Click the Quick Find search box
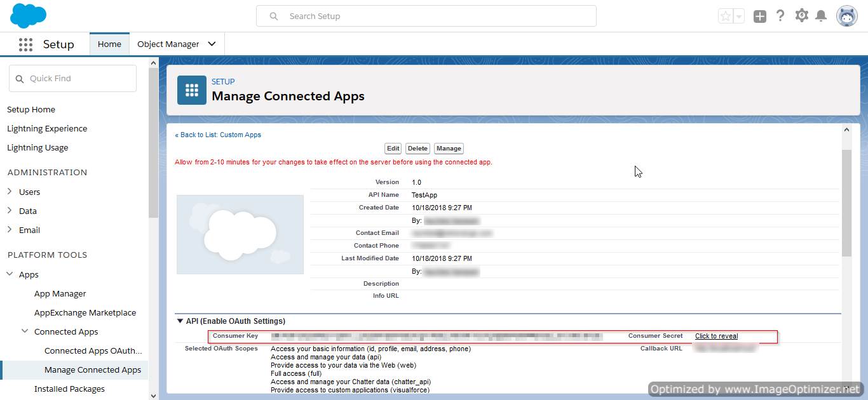 [x=72, y=78]
